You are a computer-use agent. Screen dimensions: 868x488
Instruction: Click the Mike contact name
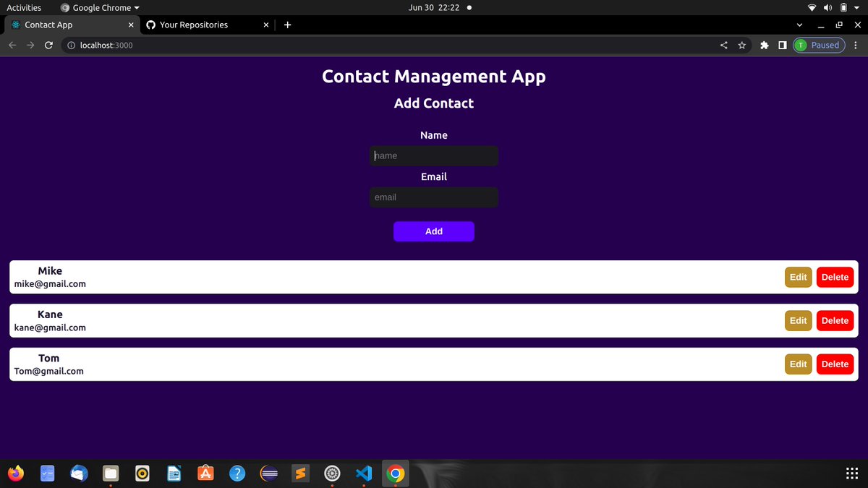(x=50, y=271)
